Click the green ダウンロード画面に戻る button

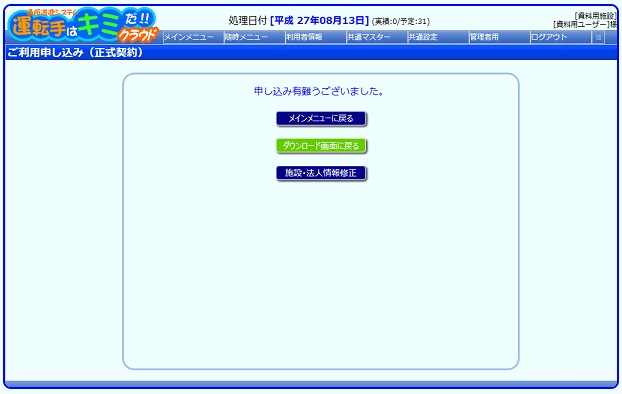click(x=321, y=146)
